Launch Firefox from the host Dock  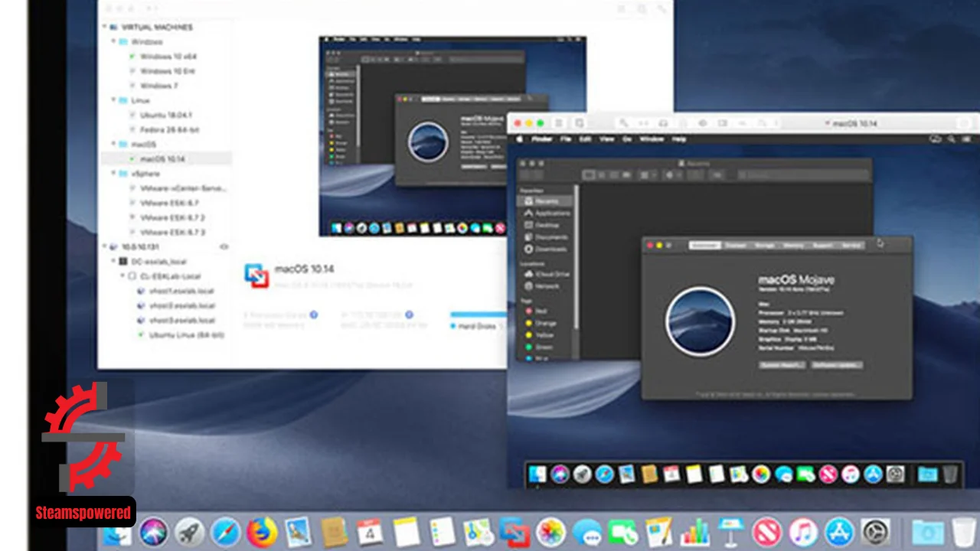tap(262, 531)
